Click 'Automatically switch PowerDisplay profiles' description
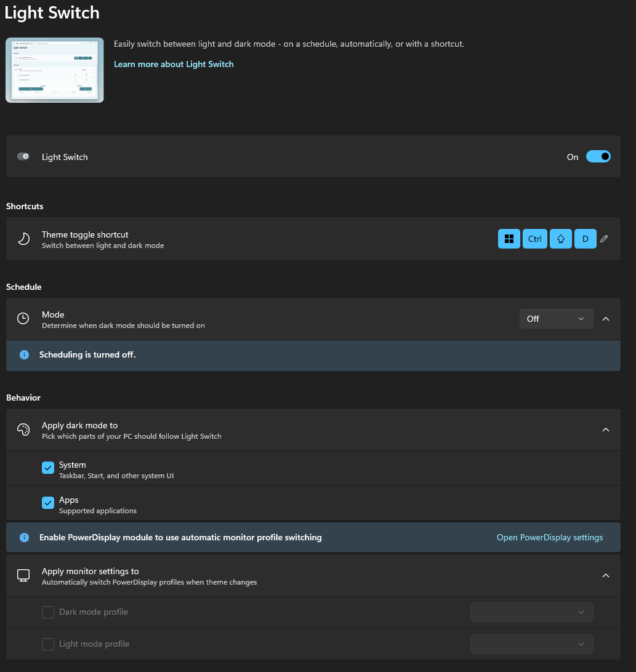636x672 pixels. 149,582
